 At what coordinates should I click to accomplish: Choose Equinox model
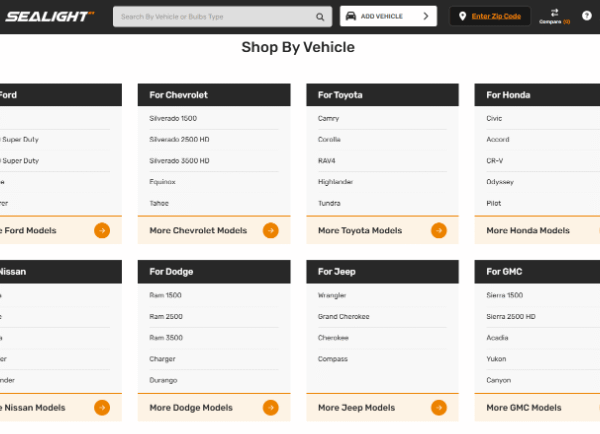click(162, 182)
